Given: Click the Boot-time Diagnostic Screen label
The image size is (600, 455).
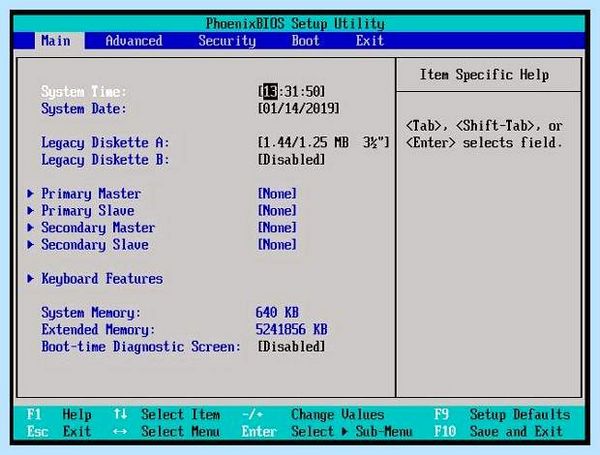Looking at the screenshot, I should (141, 347).
